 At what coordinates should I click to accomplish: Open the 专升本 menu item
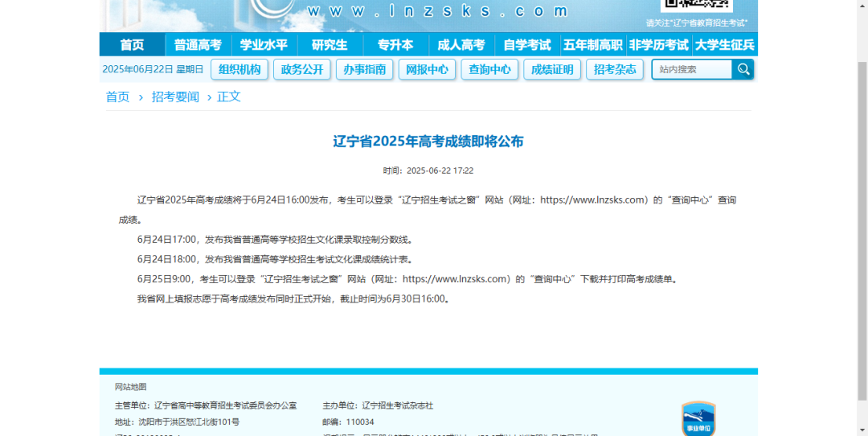[395, 45]
